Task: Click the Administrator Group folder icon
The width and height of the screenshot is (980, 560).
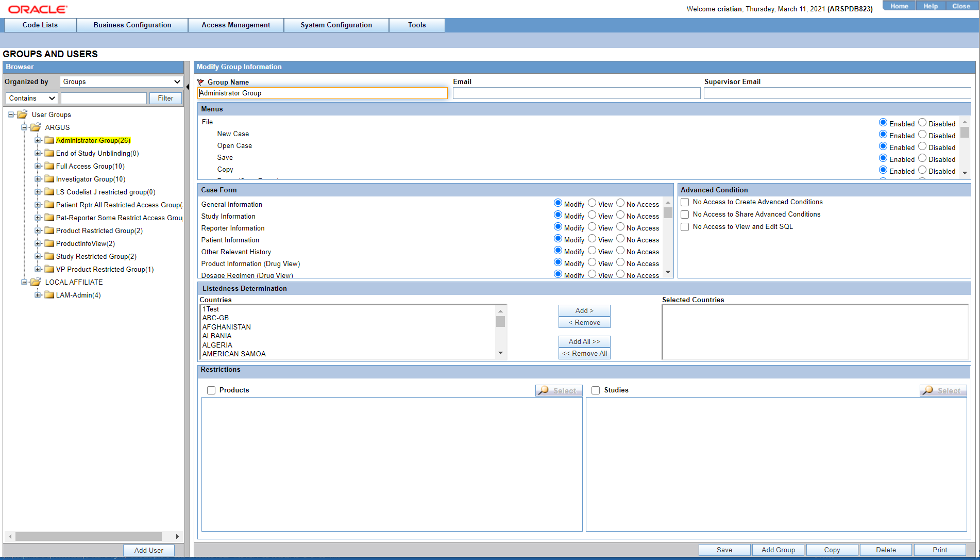Action: (49, 140)
